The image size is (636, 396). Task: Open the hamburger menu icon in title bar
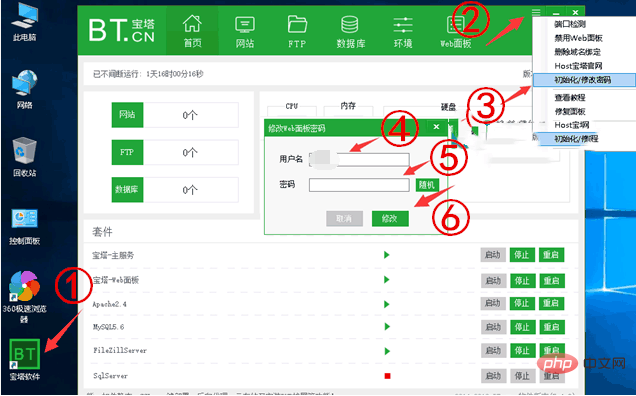[536, 13]
